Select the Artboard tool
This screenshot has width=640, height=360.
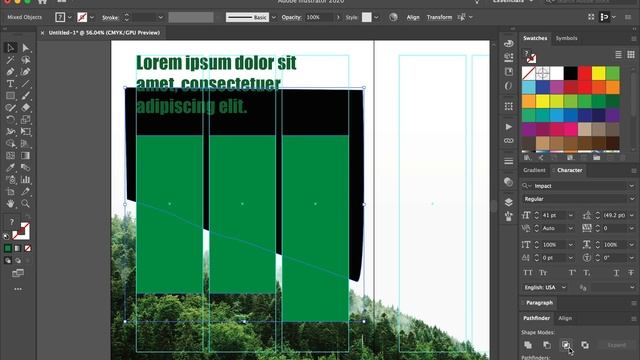click(x=10, y=191)
